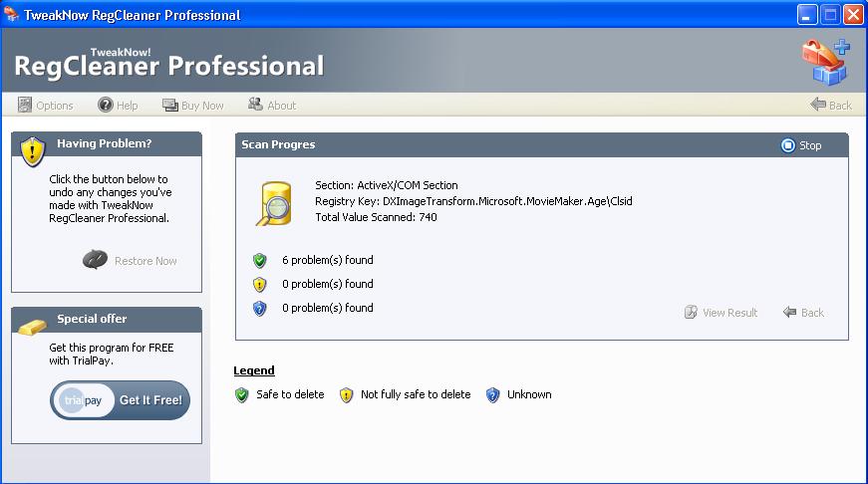
Task: Click the TrialPay Get It Free button
Action: point(121,400)
